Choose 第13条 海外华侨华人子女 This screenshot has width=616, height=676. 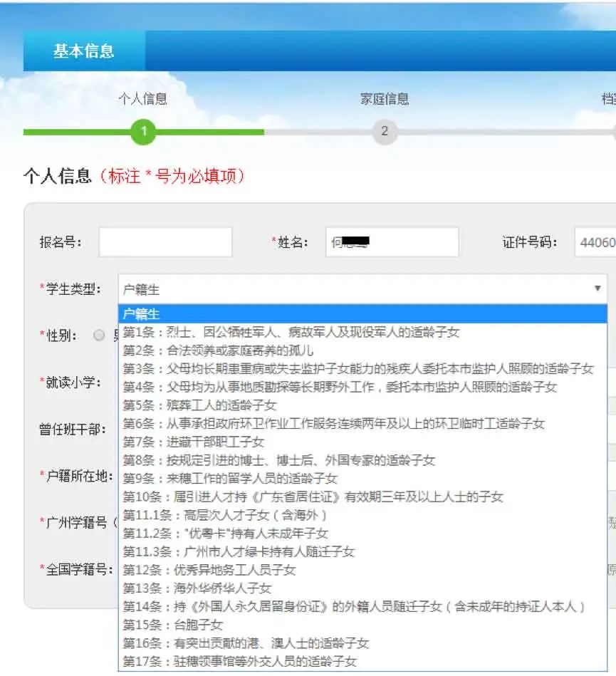[362, 588]
